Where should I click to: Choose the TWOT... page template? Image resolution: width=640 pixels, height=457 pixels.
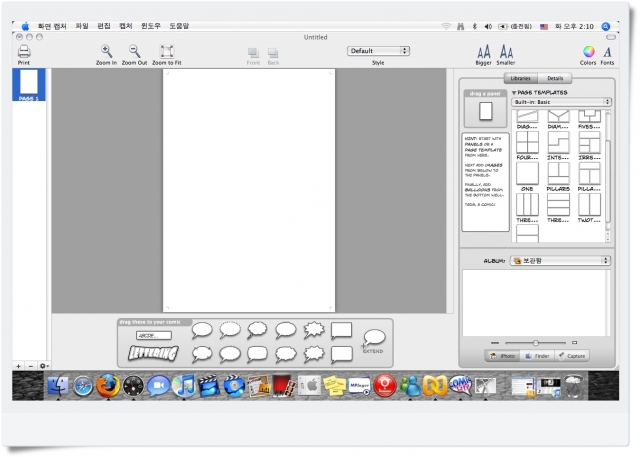pos(589,205)
